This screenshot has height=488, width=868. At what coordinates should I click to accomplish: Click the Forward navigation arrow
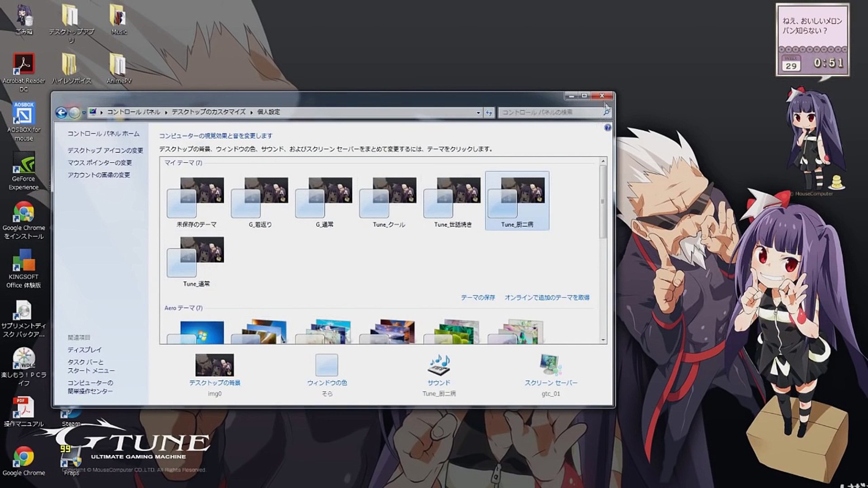[x=75, y=113]
